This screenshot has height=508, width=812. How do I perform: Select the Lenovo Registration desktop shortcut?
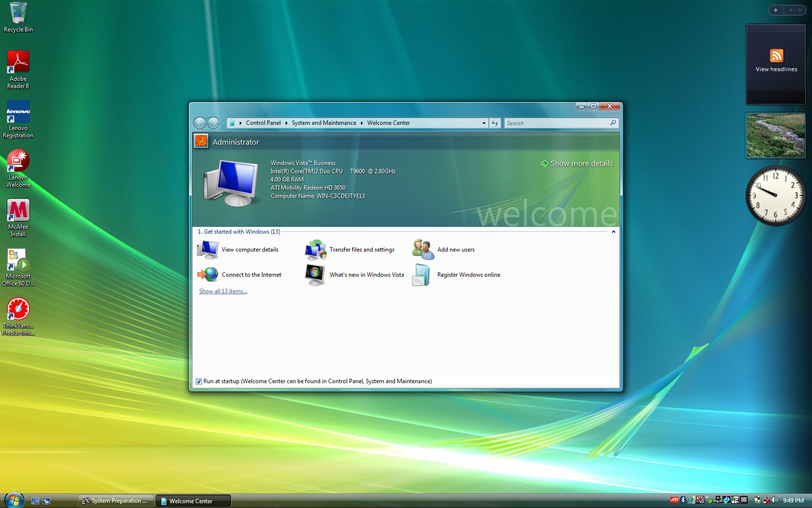[18, 120]
